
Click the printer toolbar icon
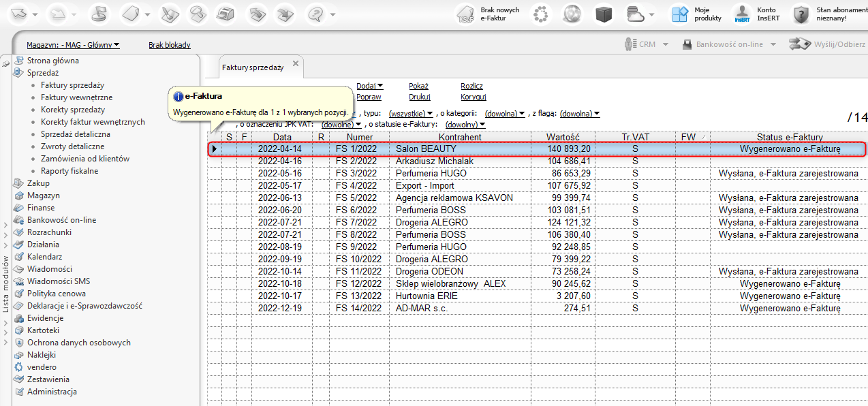point(225,14)
